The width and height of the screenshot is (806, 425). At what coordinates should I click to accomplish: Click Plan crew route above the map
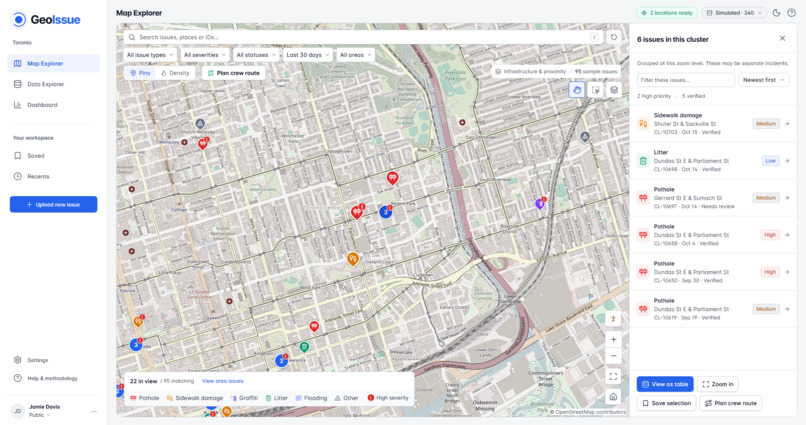click(x=233, y=73)
